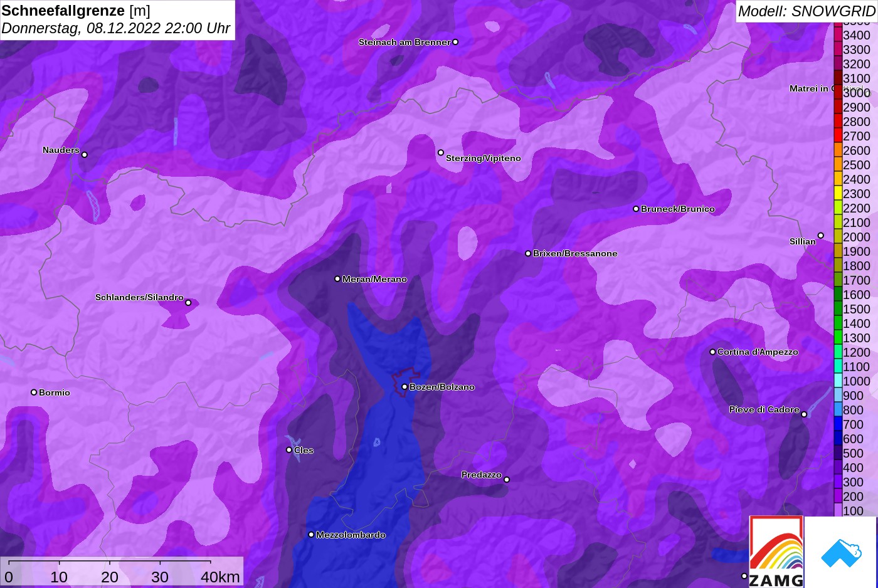878x588 pixels.
Task: Click the date Donnerstag, 08.12.2022 22:00 Uhr
Action: [116, 28]
